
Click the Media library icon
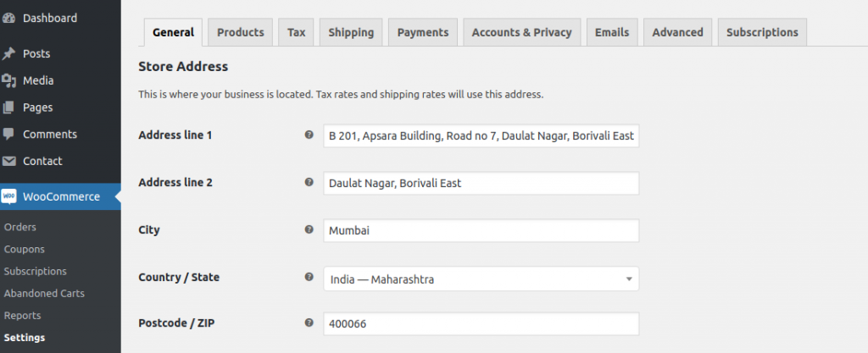tap(9, 80)
